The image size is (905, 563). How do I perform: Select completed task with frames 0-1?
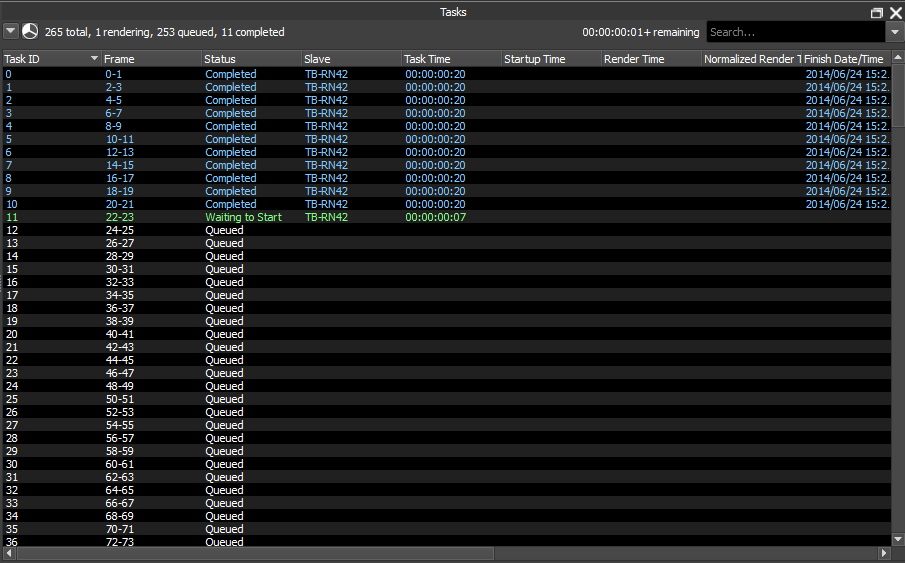coord(118,74)
